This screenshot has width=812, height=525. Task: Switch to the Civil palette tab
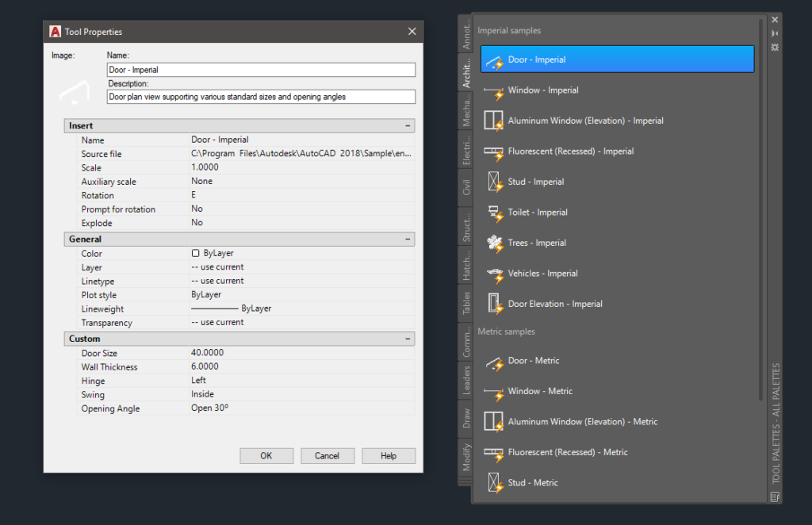tap(466, 187)
